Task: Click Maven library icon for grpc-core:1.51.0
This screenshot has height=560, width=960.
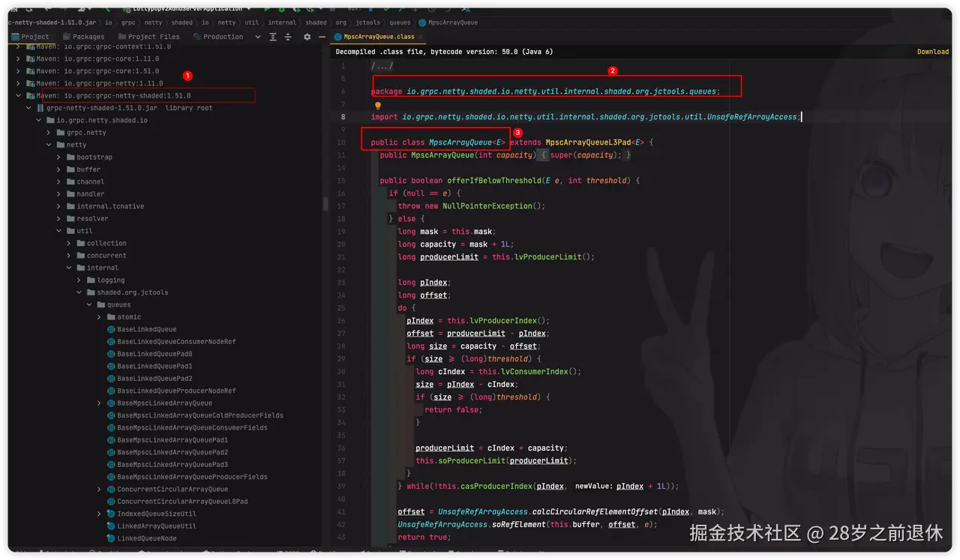Action: click(x=31, y=71)
